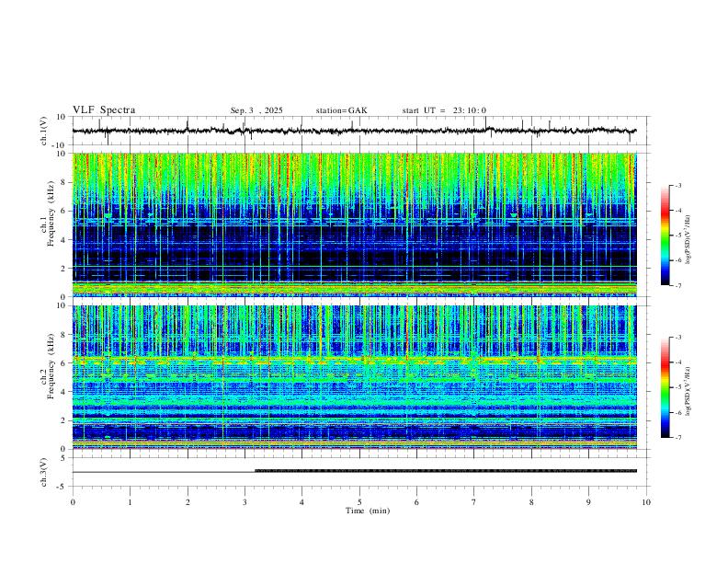This screenshot has height=563, width=728.
Task: Click the 'VLF Spectra' title text
Action: pyautogui.click(x=104, y=110)
